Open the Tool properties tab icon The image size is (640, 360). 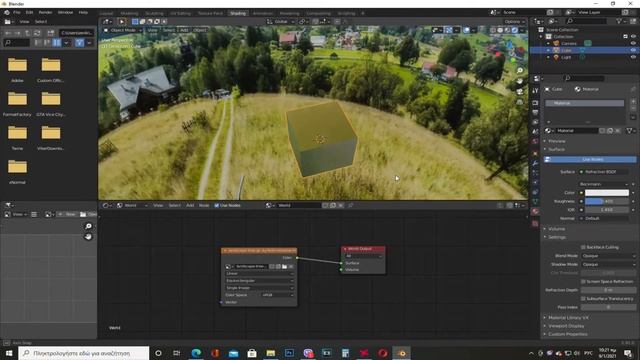point(535,91)
